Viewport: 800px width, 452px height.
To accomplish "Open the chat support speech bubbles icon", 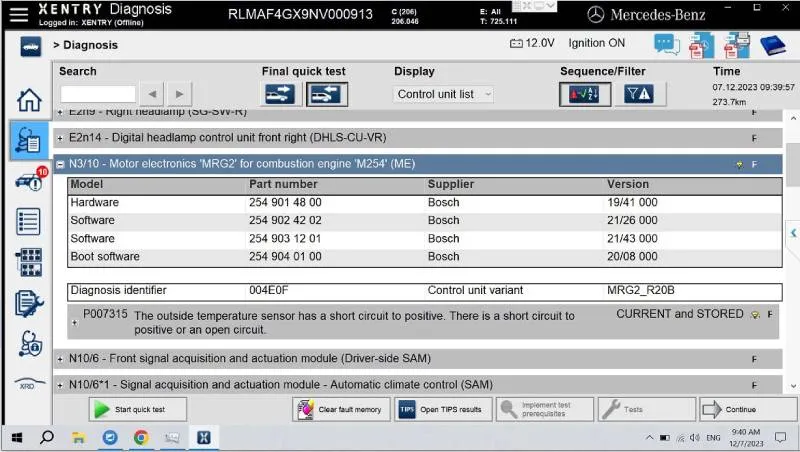I will pos(667,45).
